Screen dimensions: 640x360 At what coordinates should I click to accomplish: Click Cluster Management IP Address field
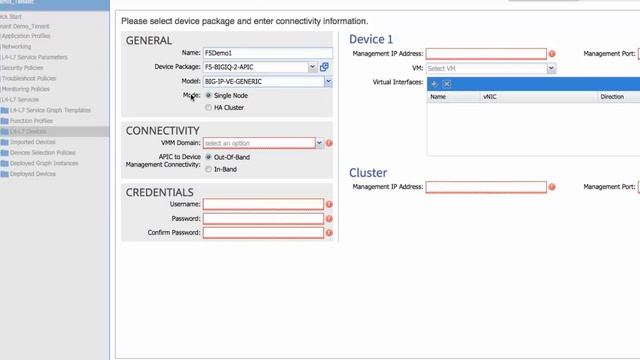tap(486, 187)
